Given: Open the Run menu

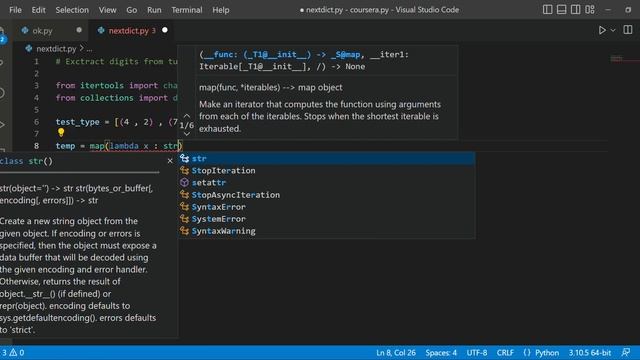Looking at the screenshot, I should 154,10.
